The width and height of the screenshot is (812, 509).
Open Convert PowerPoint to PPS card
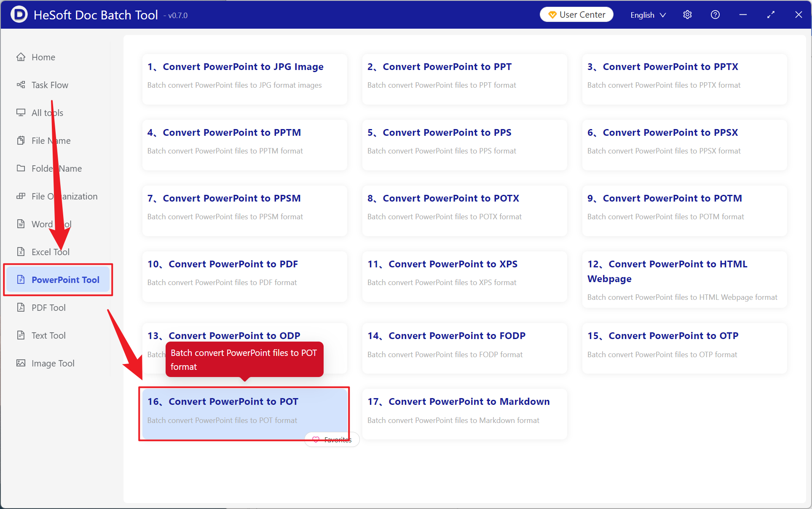click(464, 145)
